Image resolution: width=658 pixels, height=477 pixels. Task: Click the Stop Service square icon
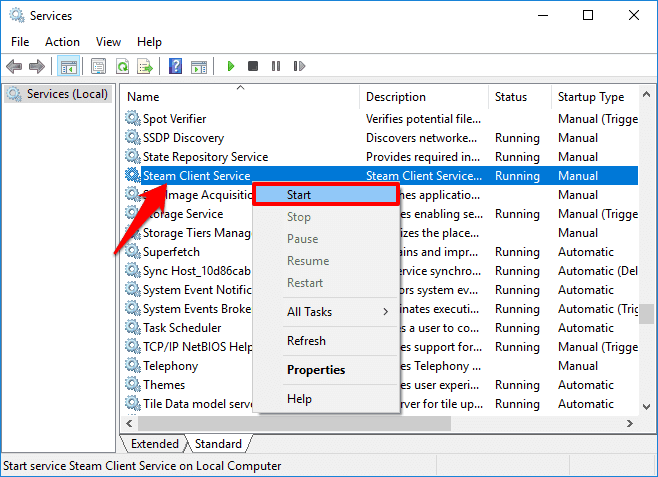pyautogui.click(x=253, y=66)
